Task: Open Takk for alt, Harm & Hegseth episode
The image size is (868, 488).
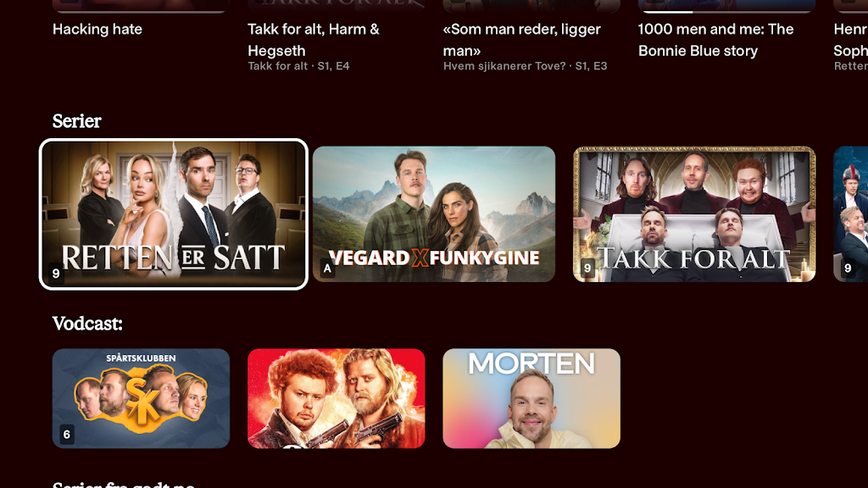Action: 314,40
